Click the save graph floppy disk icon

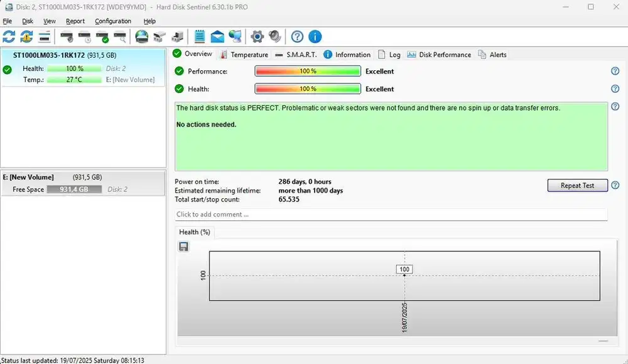pos(183,247)
